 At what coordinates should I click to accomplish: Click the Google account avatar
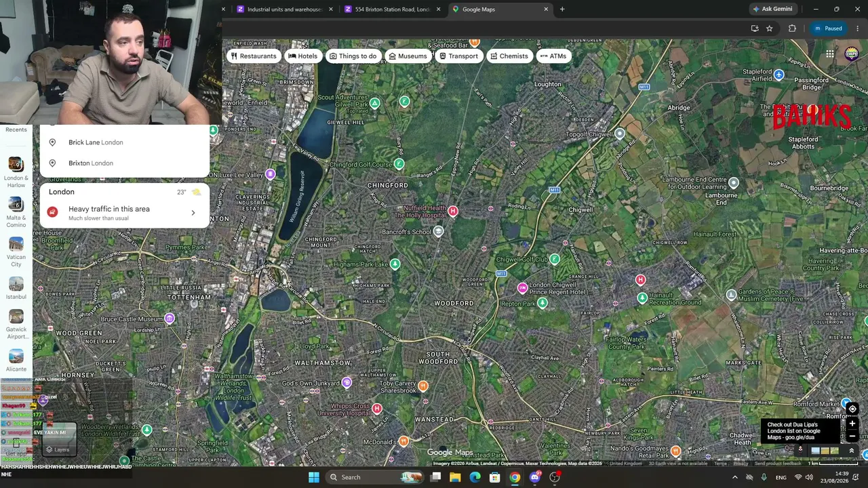(852, 54)
